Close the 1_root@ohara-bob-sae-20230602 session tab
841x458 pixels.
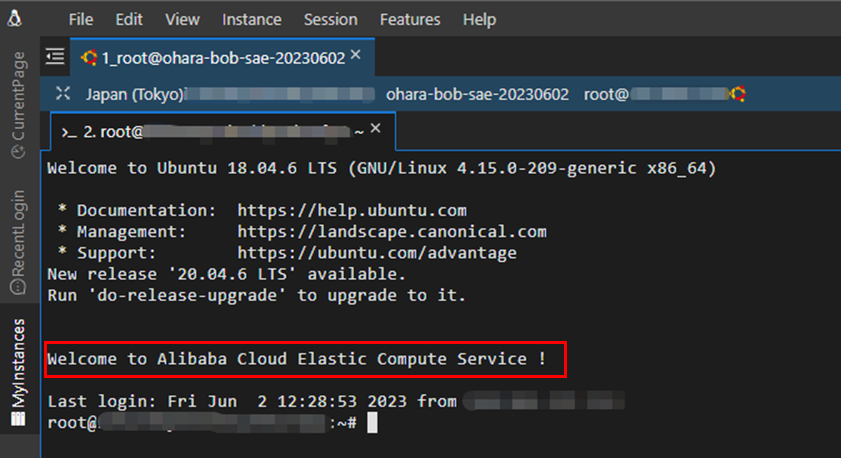[x=356, y=56]
